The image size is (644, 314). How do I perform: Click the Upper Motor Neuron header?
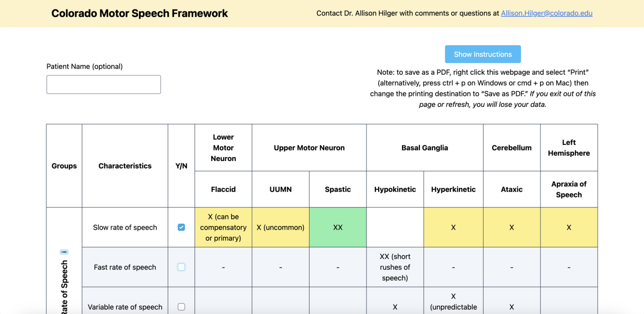click(309, 148)
